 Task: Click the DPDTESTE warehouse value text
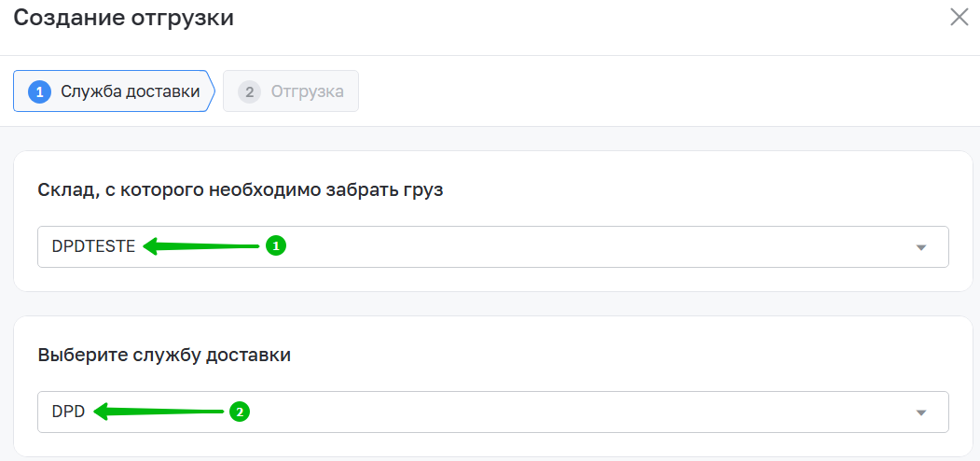pos(93,246)
